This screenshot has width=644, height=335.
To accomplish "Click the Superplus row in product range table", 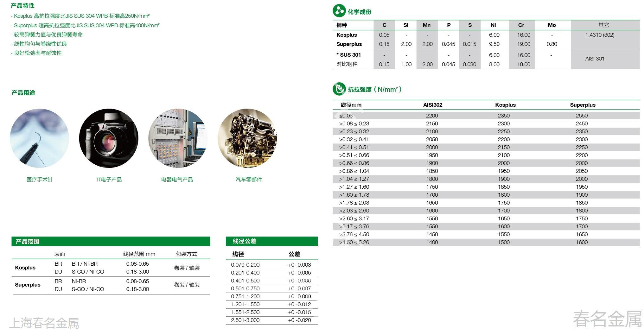I will pos(28,285).
